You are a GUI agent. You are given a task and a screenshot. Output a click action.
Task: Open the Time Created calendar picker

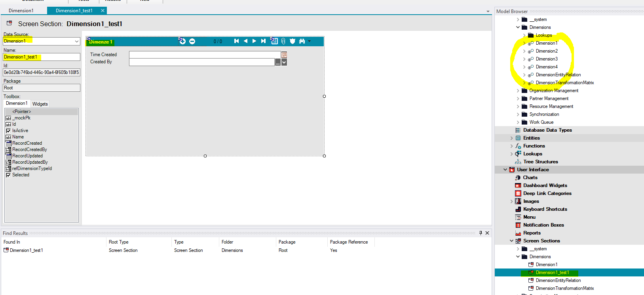pos(284,55)
